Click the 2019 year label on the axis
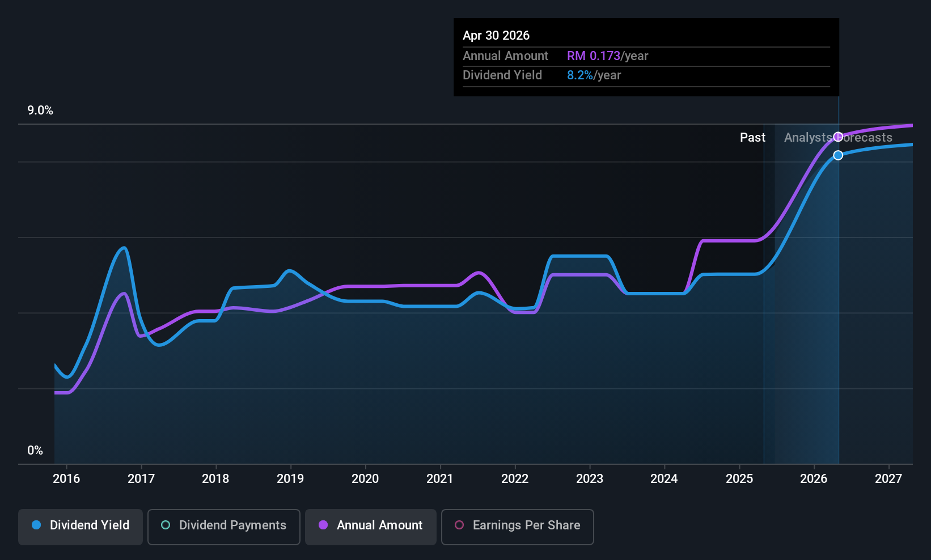Viewport: 931px width, 560px height. [x=290, y=478]
